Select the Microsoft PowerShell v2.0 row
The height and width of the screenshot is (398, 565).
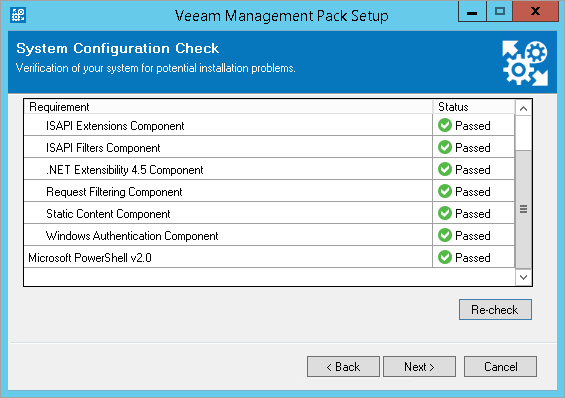tap(269, 257)
